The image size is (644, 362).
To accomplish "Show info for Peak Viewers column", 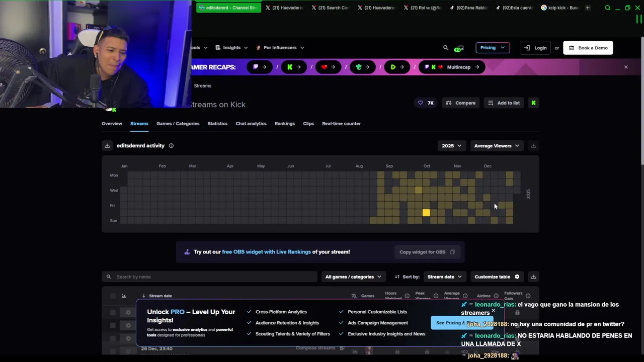I will click(436, 296).
